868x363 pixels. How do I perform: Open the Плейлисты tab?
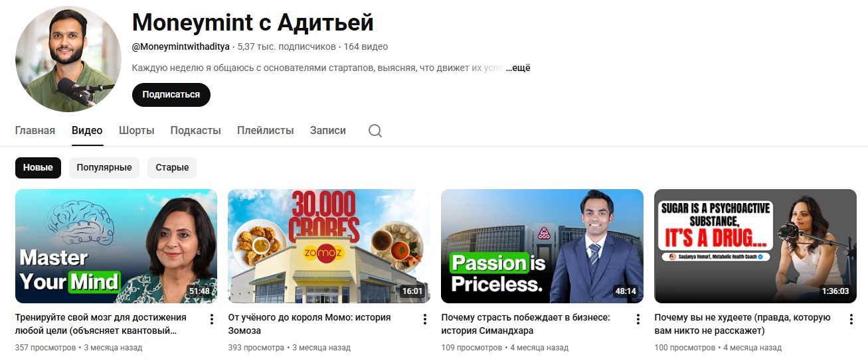(266, 131)
